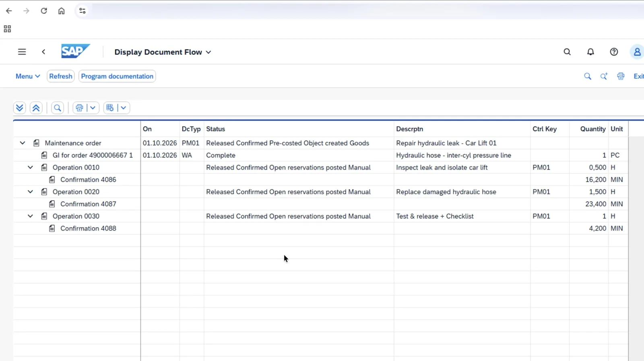Click the print icon in the tree toolbar
This screenshot has width=644, height=361.
click(79, 108)
